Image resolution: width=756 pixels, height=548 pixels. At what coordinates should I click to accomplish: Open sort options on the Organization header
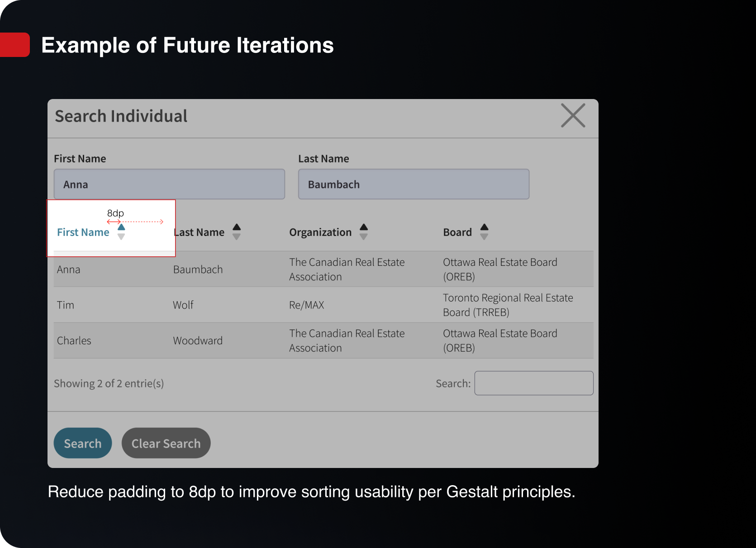(320, 232)
